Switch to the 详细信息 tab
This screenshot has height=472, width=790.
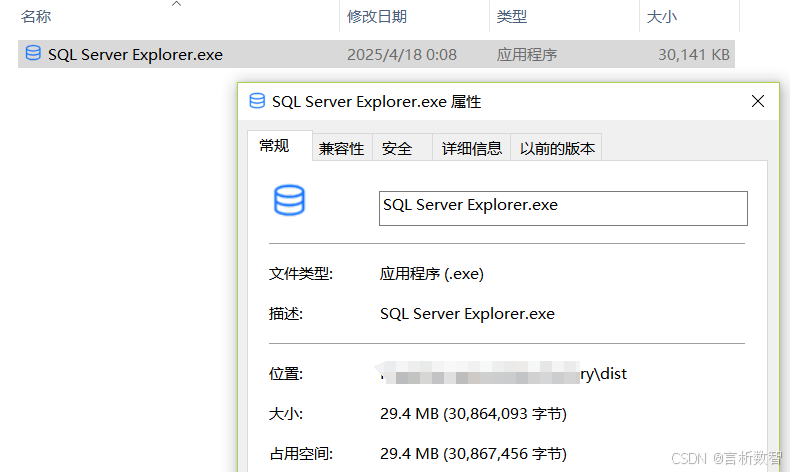click(x=472, y=148)
